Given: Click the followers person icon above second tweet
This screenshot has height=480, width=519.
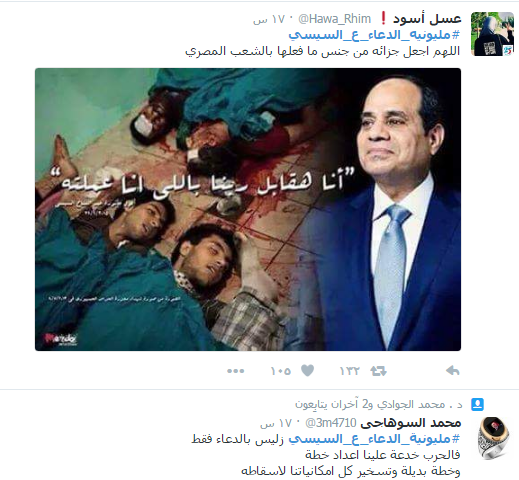Looking at the screenshot, I should click(x=477, y=405).
